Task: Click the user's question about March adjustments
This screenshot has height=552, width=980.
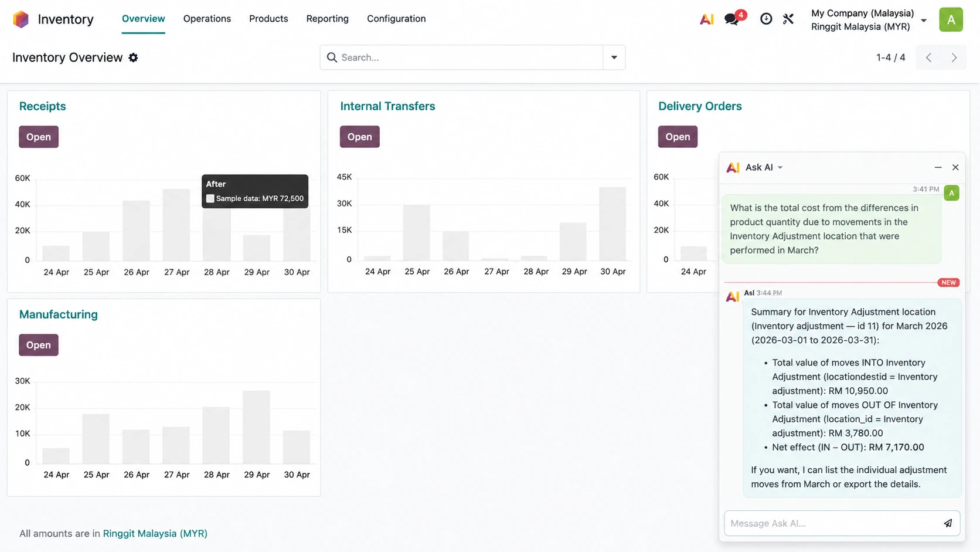Action: pyautogui.click(x=832, y=229)
